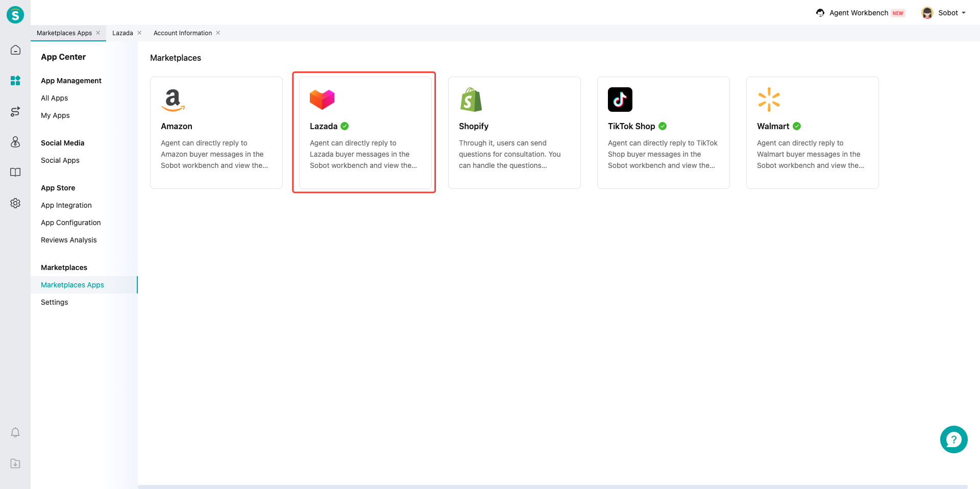Click the teal help chat bubble
980x489 pixels.
[953, 439]
